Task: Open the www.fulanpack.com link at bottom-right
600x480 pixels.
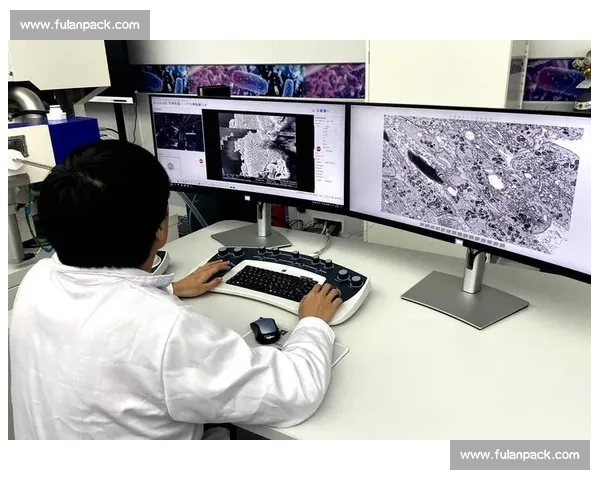Action: point(519,455)
